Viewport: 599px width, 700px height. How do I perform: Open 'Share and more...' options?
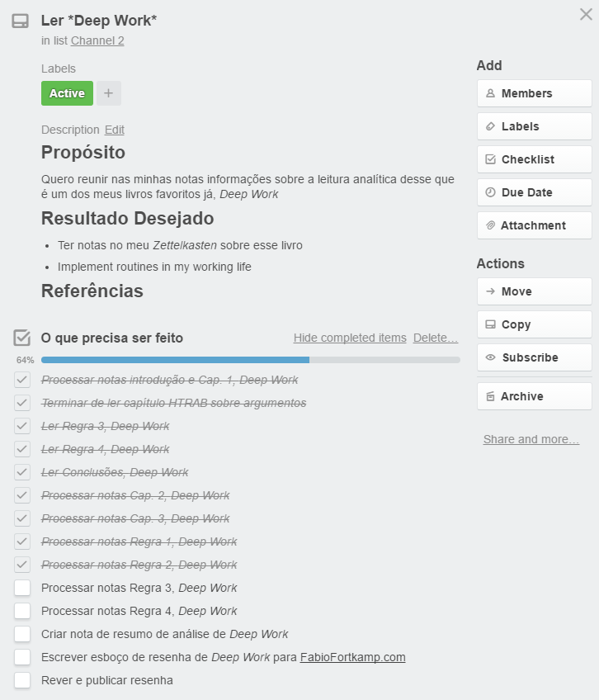coord(530,439)
